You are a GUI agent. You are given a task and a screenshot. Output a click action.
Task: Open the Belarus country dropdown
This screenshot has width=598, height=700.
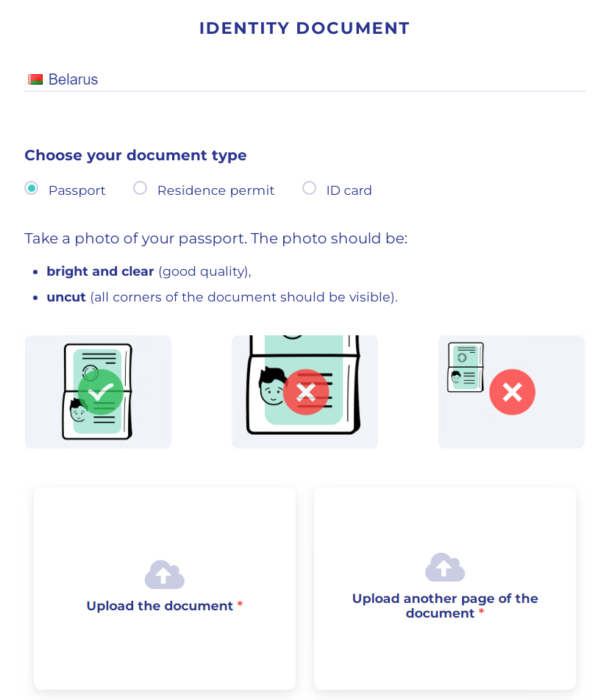[305, 79]
